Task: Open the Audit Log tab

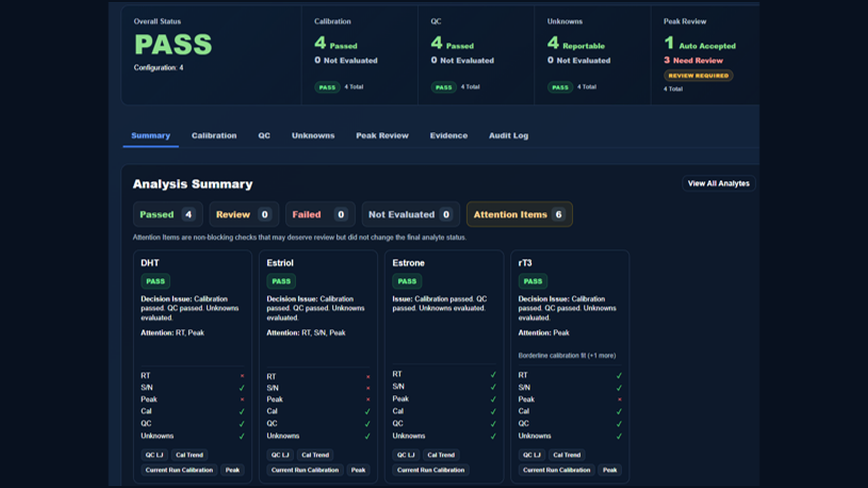Action: [x=508, y=136]
